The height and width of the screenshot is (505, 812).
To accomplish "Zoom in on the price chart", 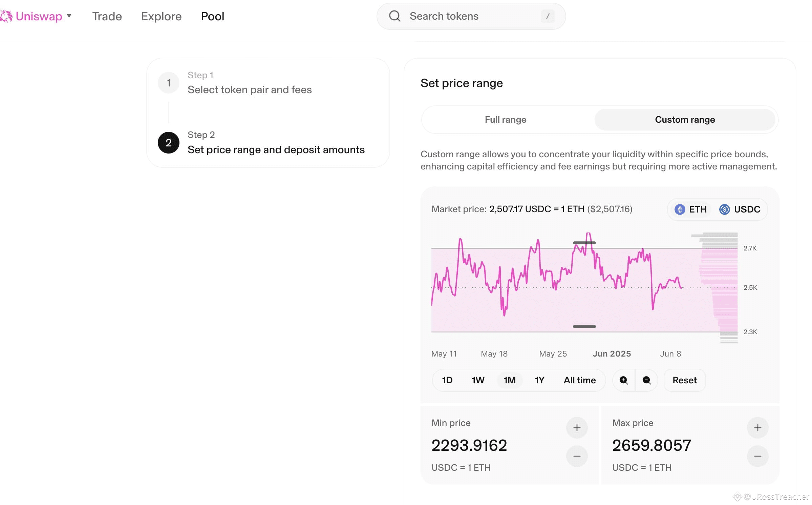I will click(x=624, y=380).
